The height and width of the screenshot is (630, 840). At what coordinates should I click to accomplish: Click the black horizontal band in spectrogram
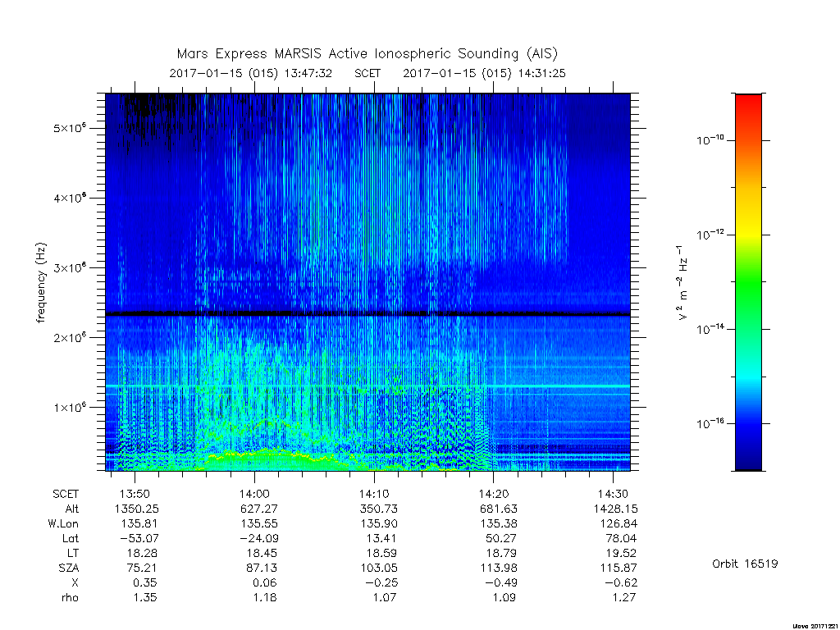coord(367,313)
